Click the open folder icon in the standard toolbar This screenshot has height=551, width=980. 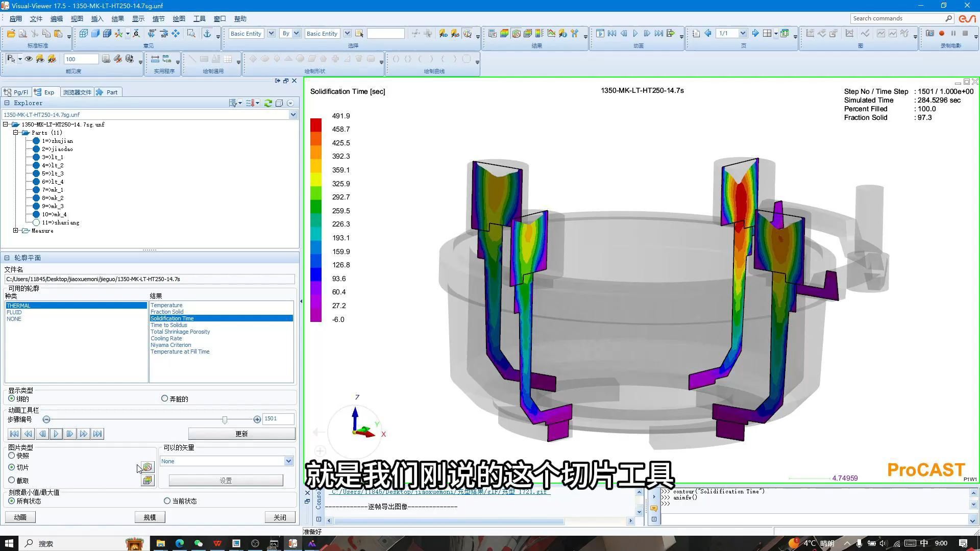pyautogui.click(x=11, y=34)
